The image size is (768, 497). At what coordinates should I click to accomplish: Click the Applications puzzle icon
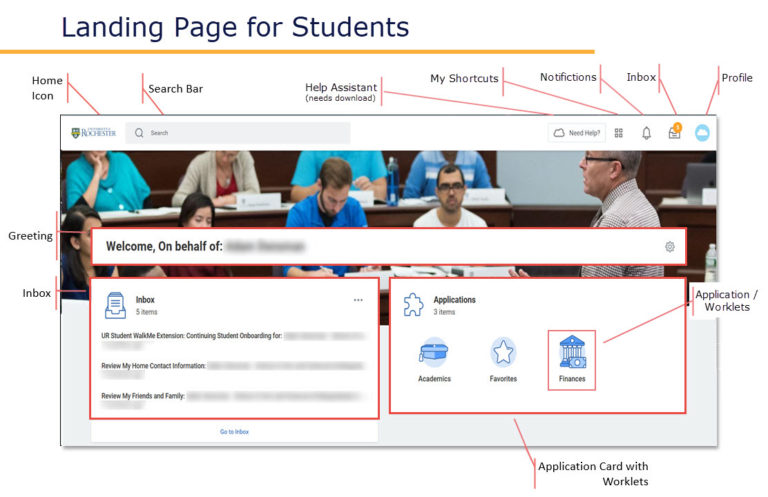pyautogui.click(x=413, y=304)
